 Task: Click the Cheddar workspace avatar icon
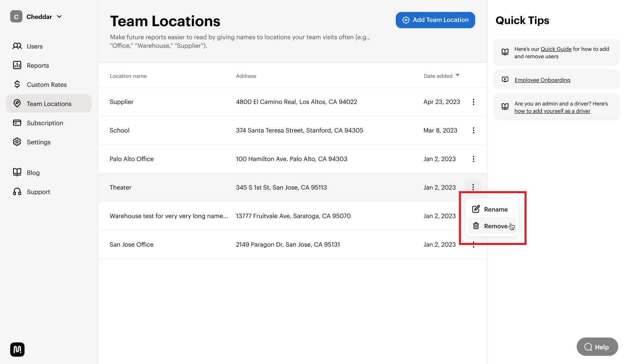pyautogui.click(x=16, y=17)
